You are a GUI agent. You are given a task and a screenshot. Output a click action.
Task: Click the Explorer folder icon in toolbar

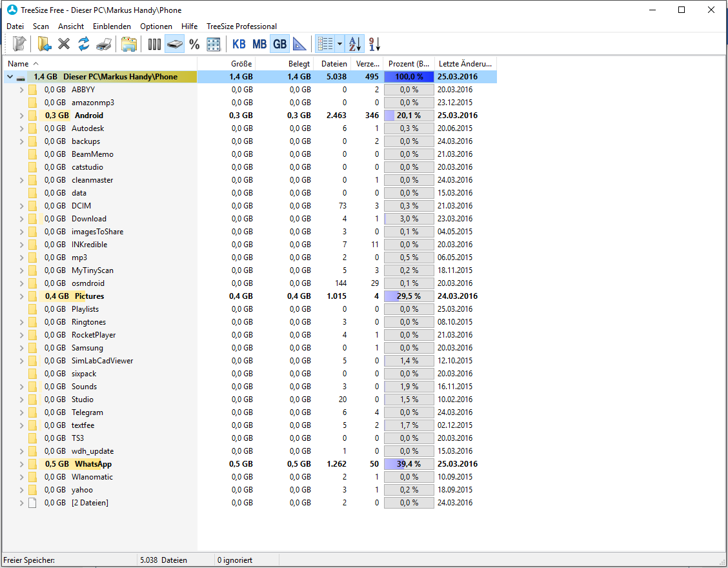point(128,44)
